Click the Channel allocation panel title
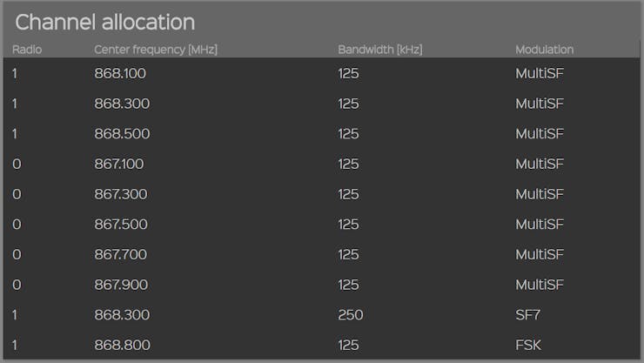The height and width of the screenshot is (363, 644). (x=104, y=23)
